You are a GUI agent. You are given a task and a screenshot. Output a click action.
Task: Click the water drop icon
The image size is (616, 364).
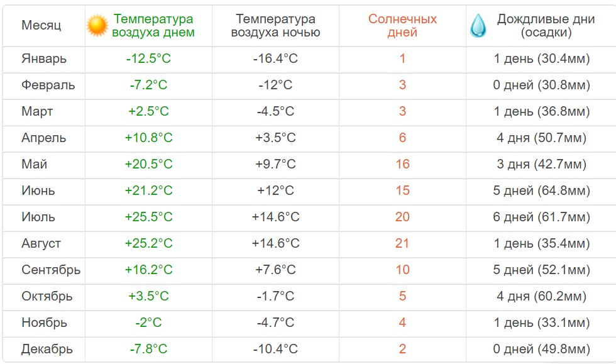point(478,26)
